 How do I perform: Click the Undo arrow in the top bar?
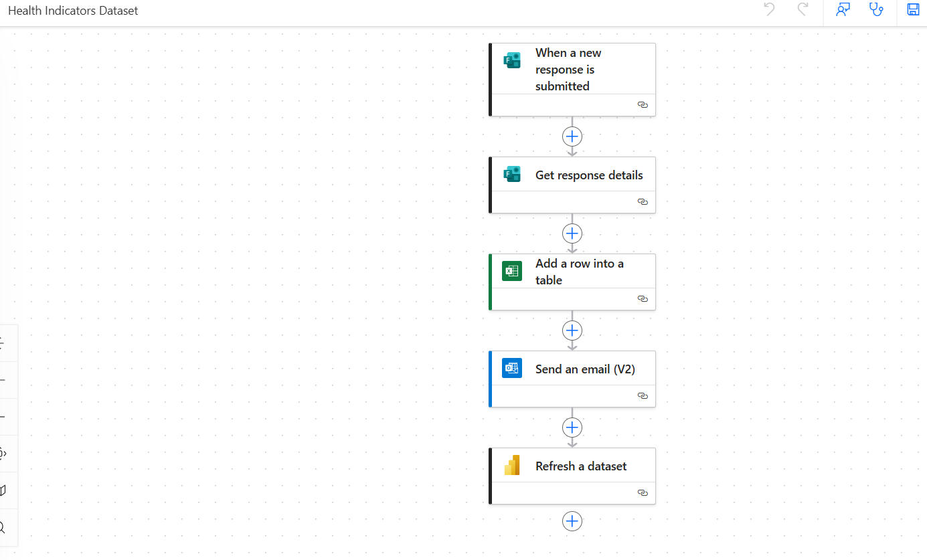point(769,9)
